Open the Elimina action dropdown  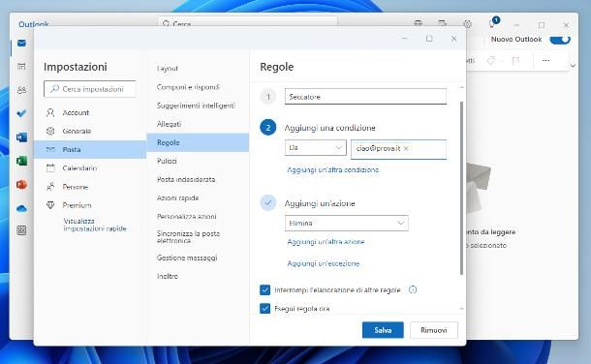coord(347,224)
